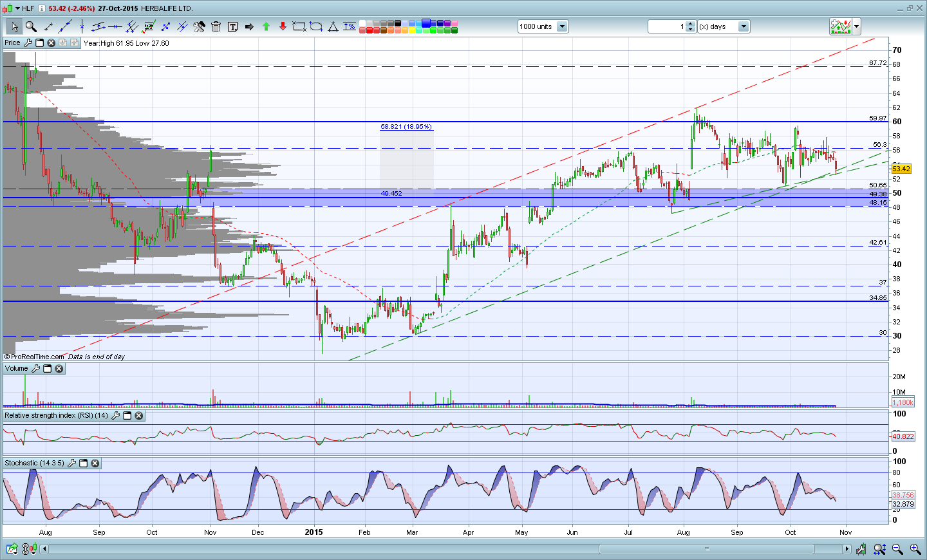The image size is (927, 560).
Task: Select the text annotation tool
Action: [x=232, y=26]
